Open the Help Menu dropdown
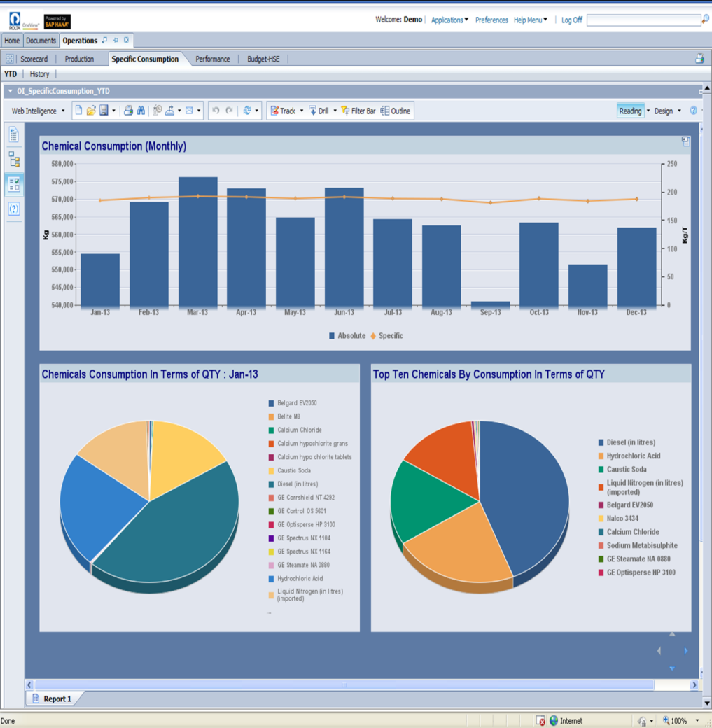 pyautogui.click(x=531, y=20)
